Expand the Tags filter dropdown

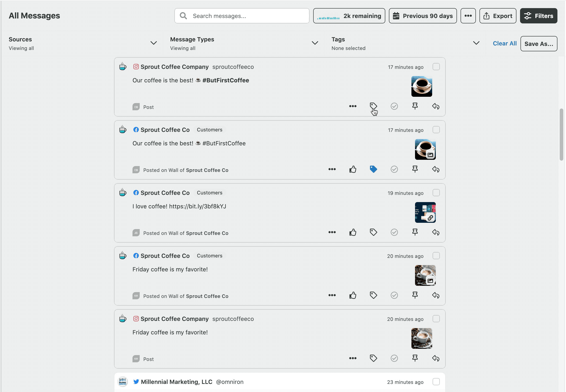[x=476, y=43]
